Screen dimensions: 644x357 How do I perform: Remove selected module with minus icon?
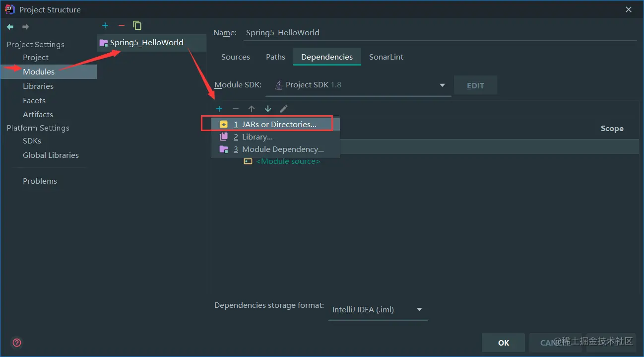click(122, 25)
